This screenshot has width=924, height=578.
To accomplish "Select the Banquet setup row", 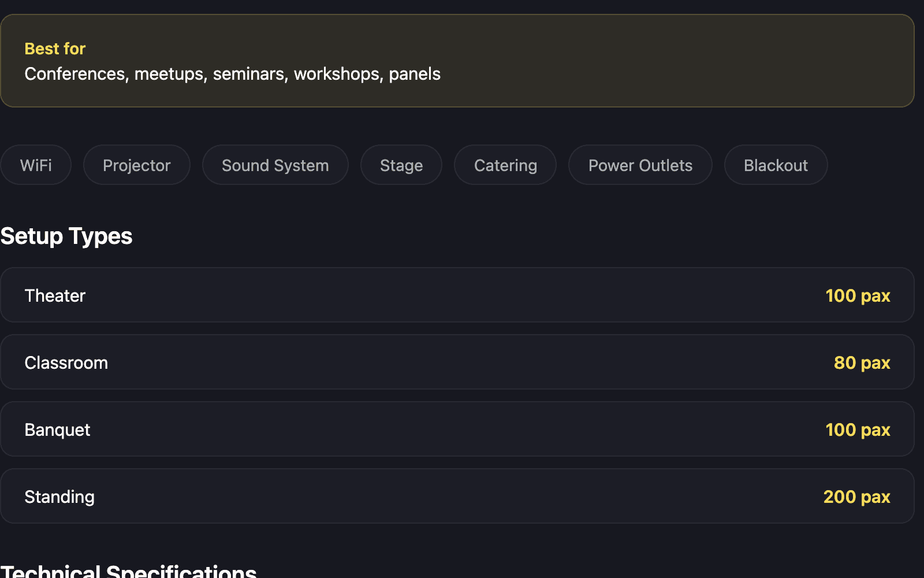I will point(457,429).
